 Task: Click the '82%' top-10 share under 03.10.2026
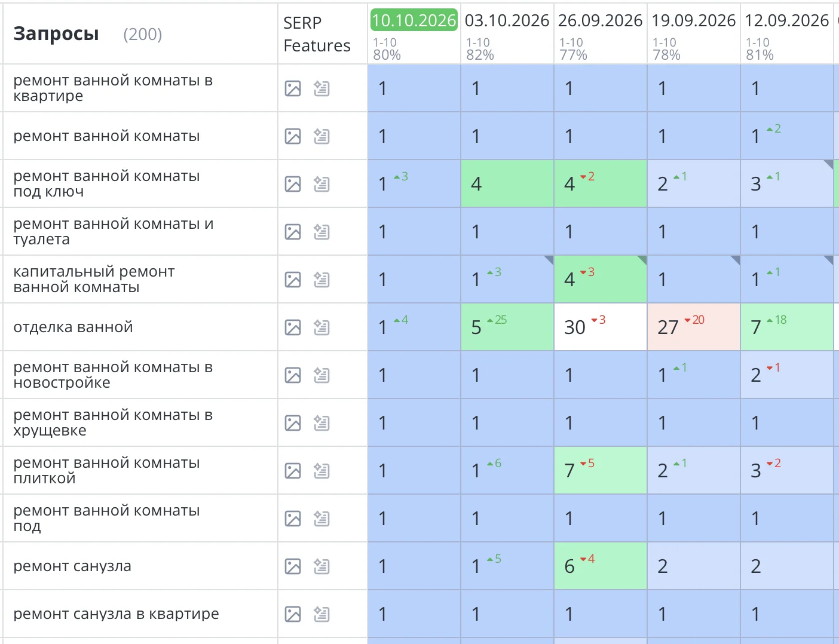480,55
